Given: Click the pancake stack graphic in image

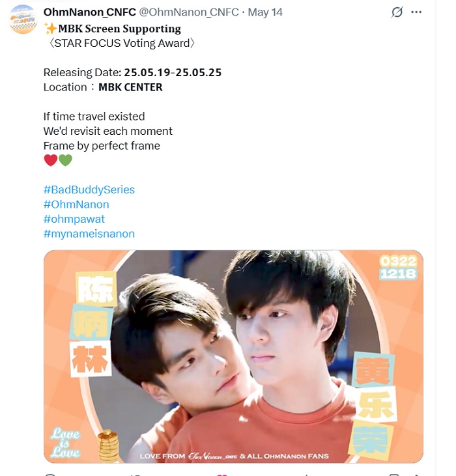Looking at the screenshot, I should pos(108,445).
